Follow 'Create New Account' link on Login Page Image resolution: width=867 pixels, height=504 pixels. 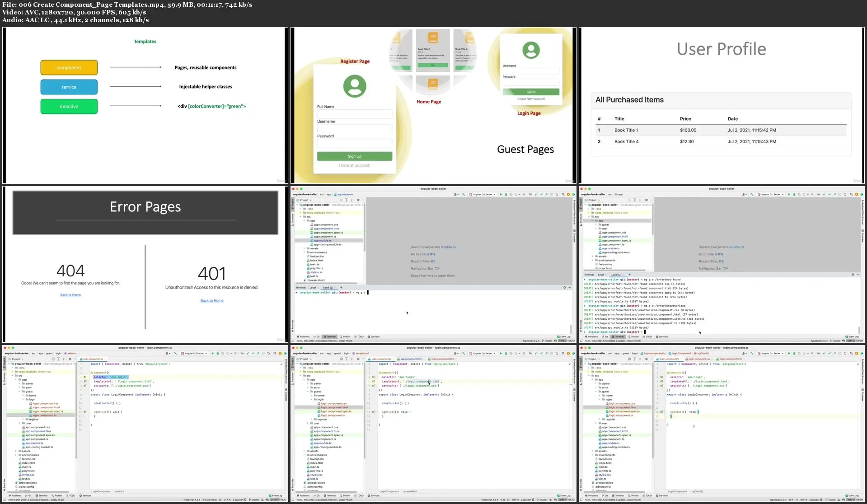[x=531, y=99]
